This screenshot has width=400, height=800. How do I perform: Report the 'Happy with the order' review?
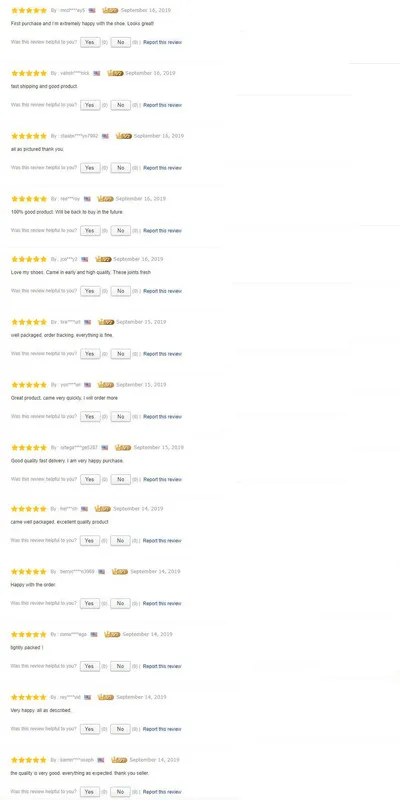(162, 604)
